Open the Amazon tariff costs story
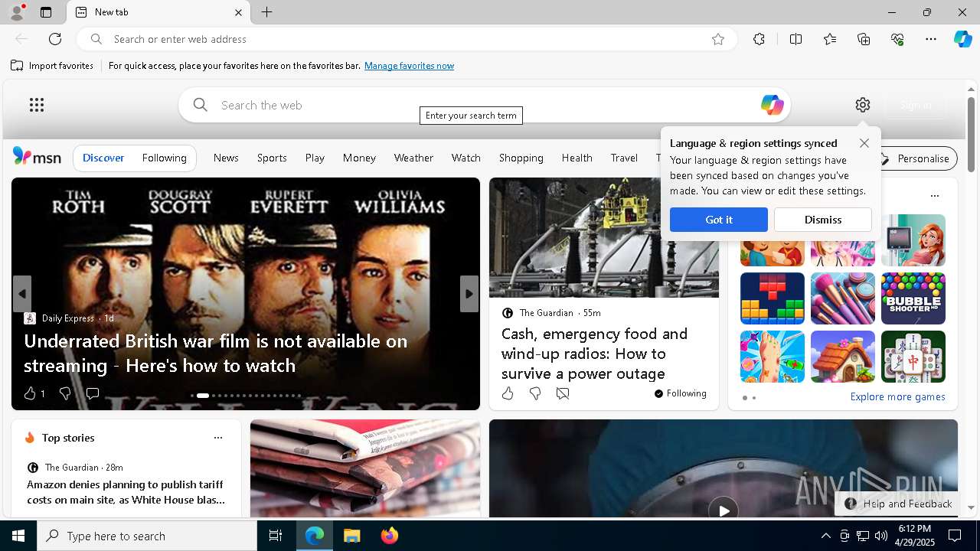Image resolution: width=980 pixels, height=551 pixels. [x=126, y=492]
